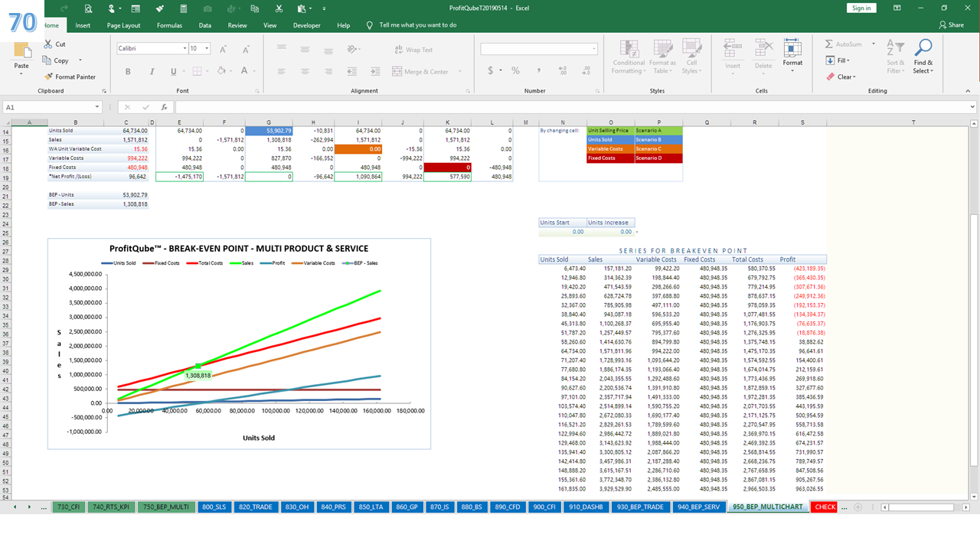980x551 pixels.
Task: Select the blue Scenario B cell
Action: (658, 140)
